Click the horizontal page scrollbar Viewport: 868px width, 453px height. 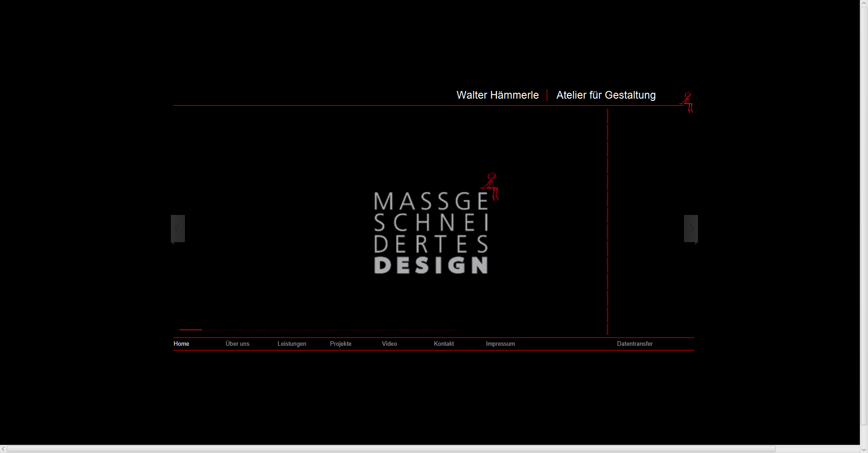(391, 449)
